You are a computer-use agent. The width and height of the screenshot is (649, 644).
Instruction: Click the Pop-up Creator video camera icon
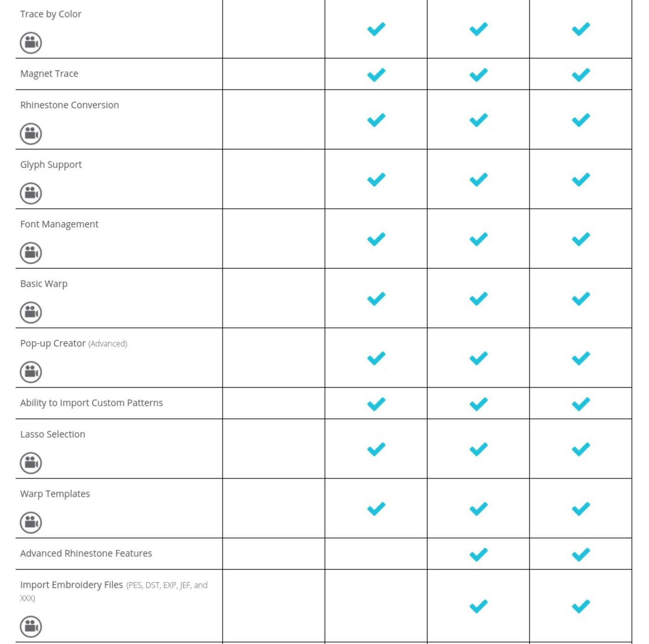[31, 372]
